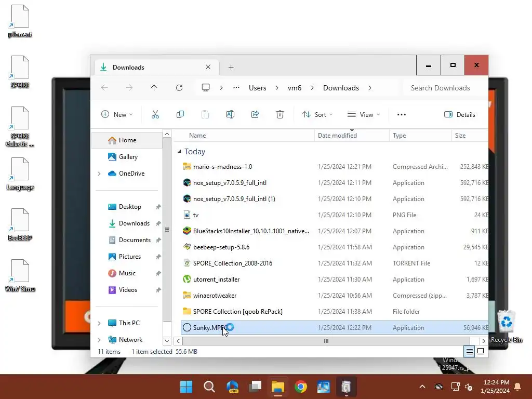Click chevron after Users in address bar

277,88
